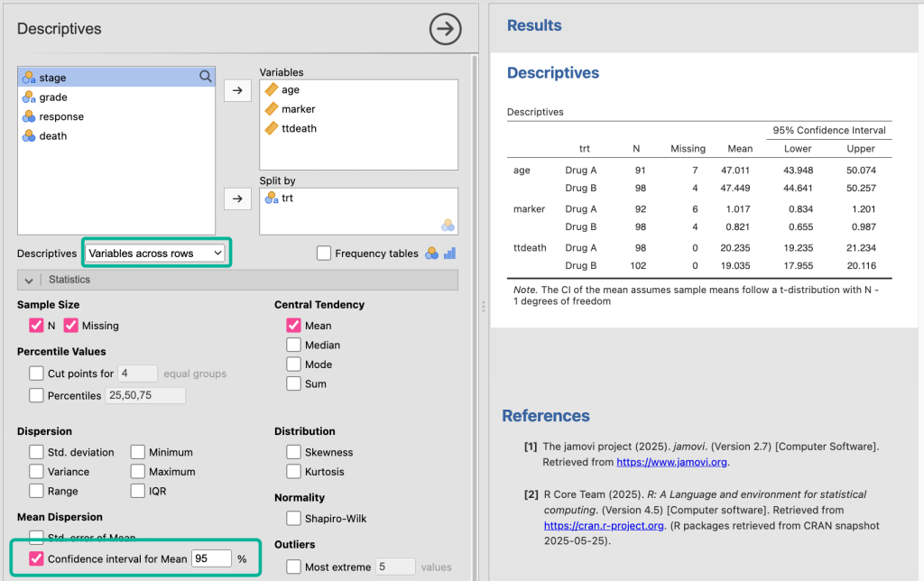This screenshot has width=924, height=581.
Task: Select response in the variable list
Action: click(116, 116)
